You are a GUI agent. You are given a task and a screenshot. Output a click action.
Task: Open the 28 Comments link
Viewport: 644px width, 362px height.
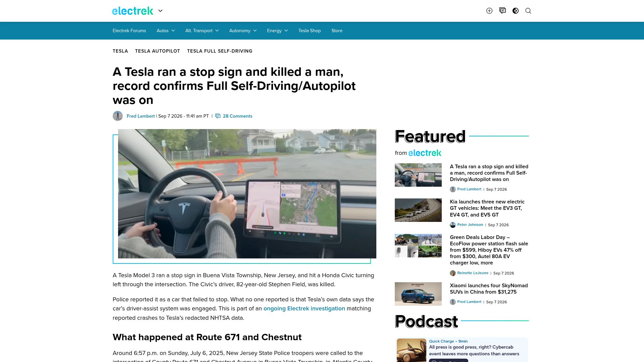click(237, 116)
